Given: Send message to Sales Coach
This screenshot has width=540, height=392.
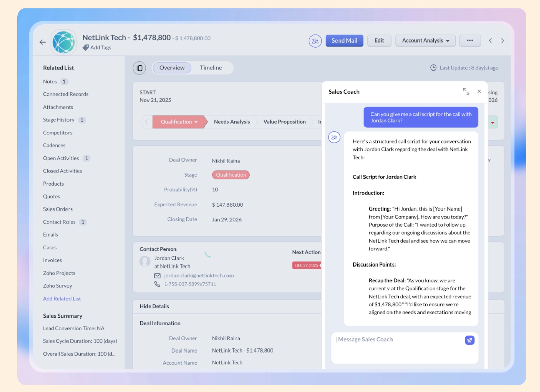Looking at the screenshot, I should 469,340.
